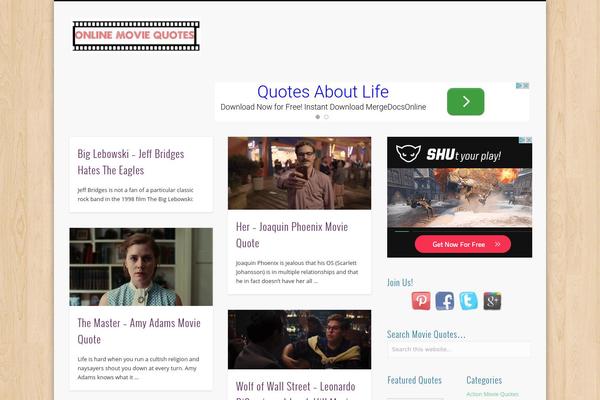The height and width of the screenshot is (400, 600).
Task: Open The Master Amy Adams Movie Quote title
Action: [139, 331]
